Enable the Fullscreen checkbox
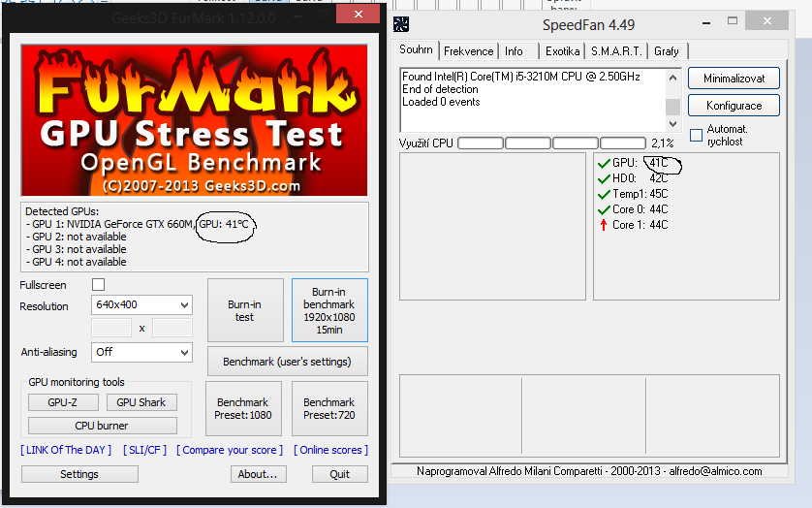The image size is (812, 508). [x=99, y=285]
